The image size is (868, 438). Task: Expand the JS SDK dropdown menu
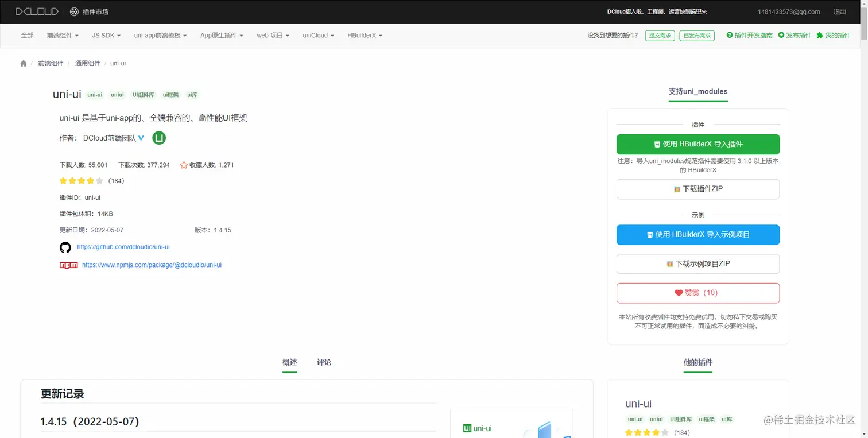coord(106,36)
